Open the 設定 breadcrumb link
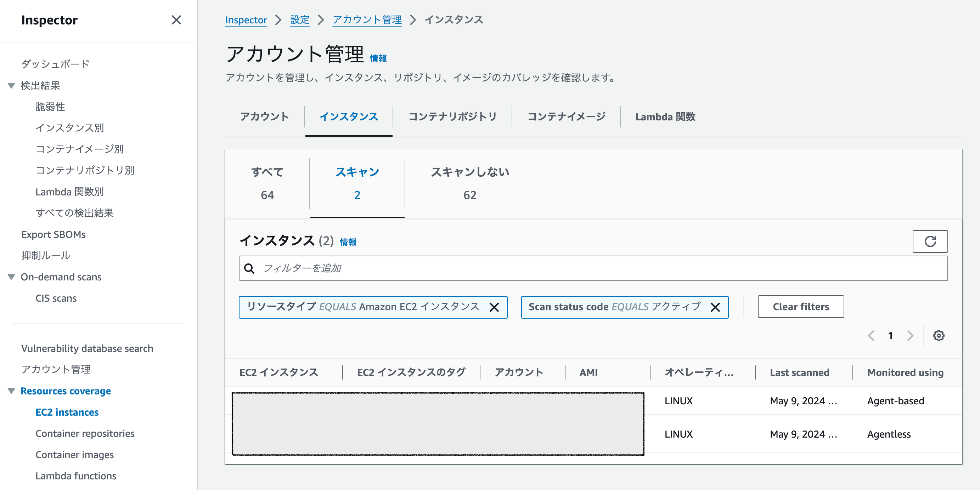Viewport: 980px width, 490px height. (299, 20)
